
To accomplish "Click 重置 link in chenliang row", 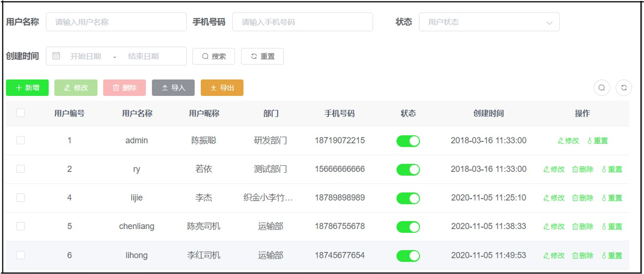I will pos(612,227).
